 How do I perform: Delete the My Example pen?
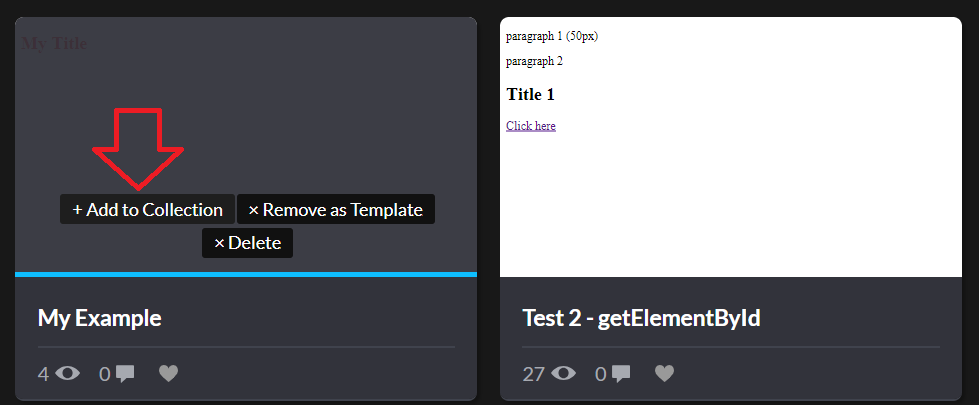point(247,243)
